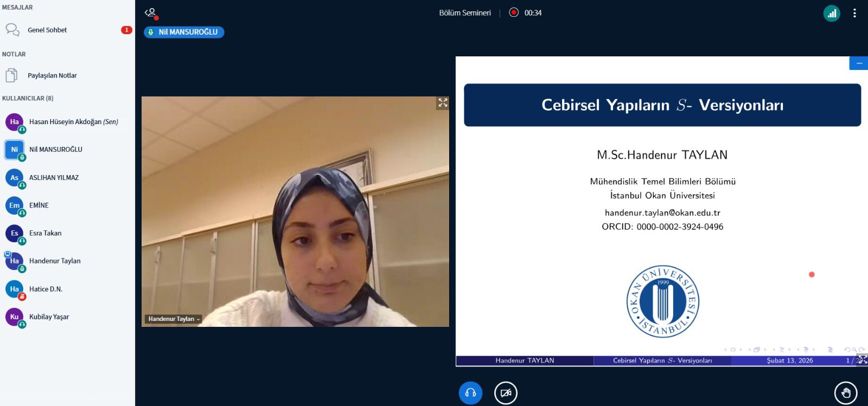The width and height of the screenshot is (868, 406).
Task: Toggle the user list panel icon
Action: pyautogui.click(x=151, y=12)
